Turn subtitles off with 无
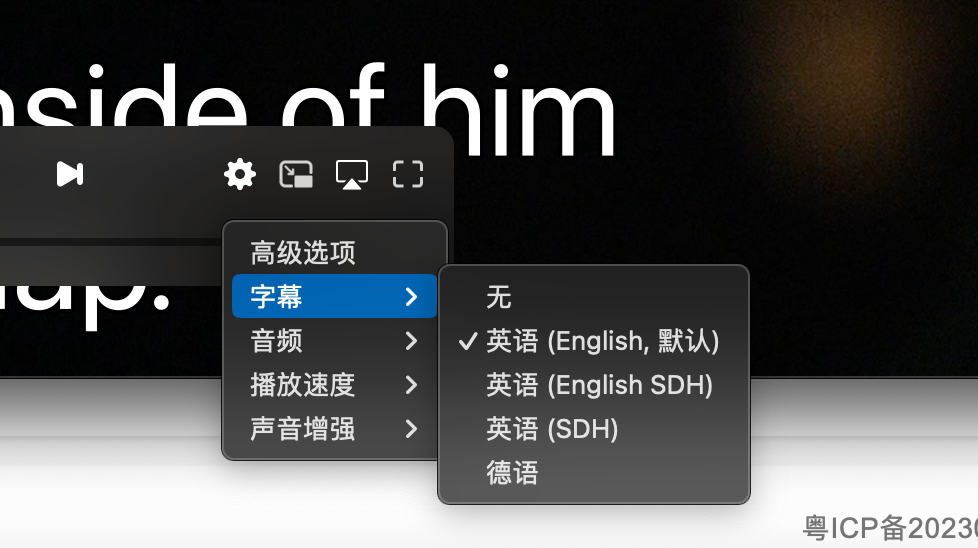Image resolution: width=978 pixels, height=548 pixels. [594, 297]
